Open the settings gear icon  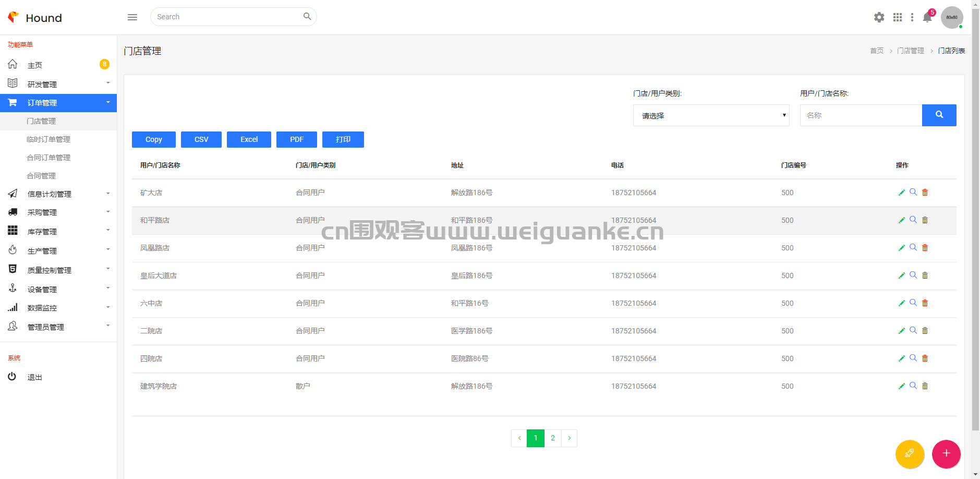[879, 17]
